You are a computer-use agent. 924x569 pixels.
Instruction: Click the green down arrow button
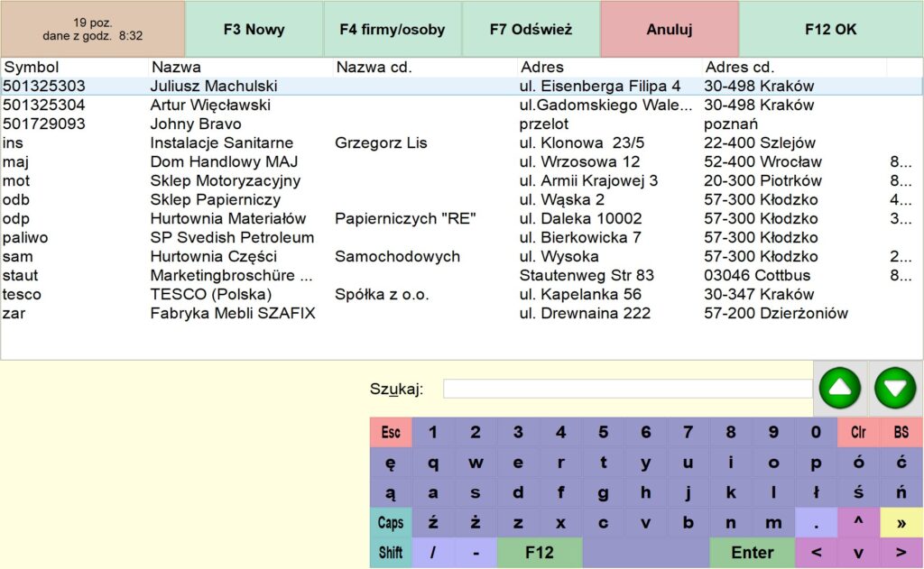[x=894, y=389]
